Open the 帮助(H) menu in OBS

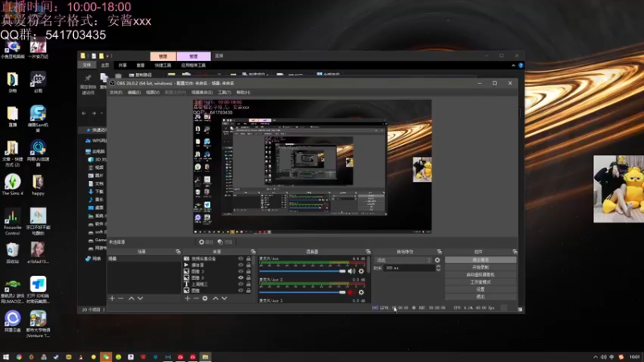click(x=243, y=93)
